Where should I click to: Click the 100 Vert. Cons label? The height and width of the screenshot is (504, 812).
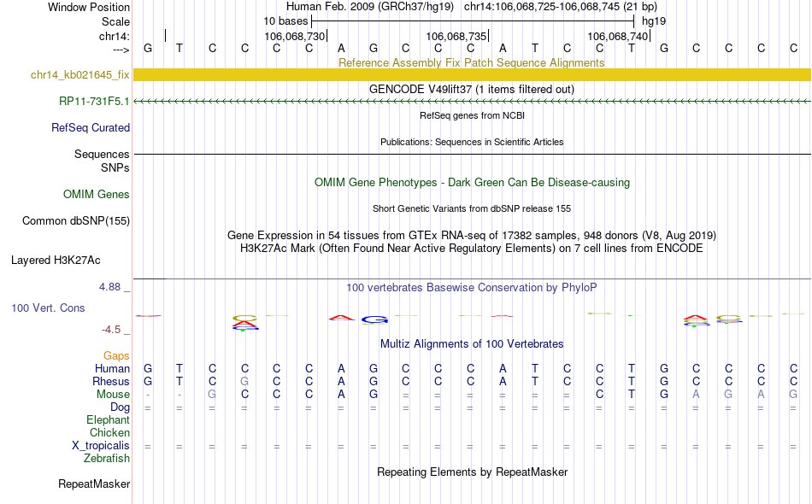pyautogui.click(x=48, y=308)
